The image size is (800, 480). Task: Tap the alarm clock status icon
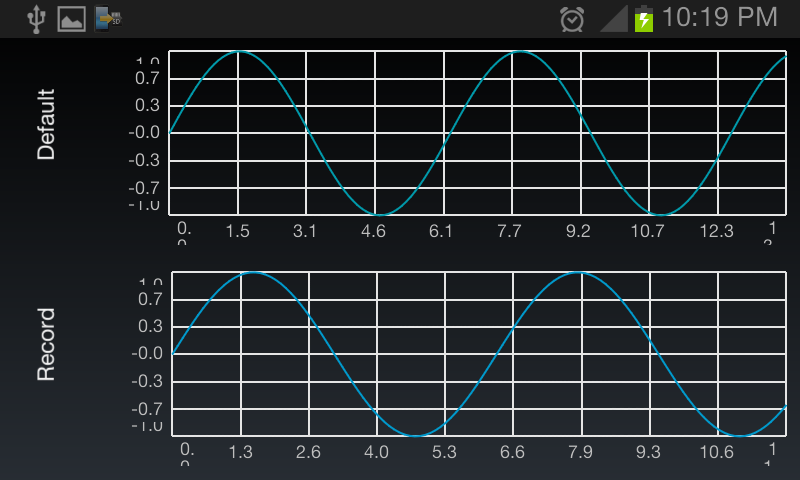pyautogui.click(x=572, y=19)
